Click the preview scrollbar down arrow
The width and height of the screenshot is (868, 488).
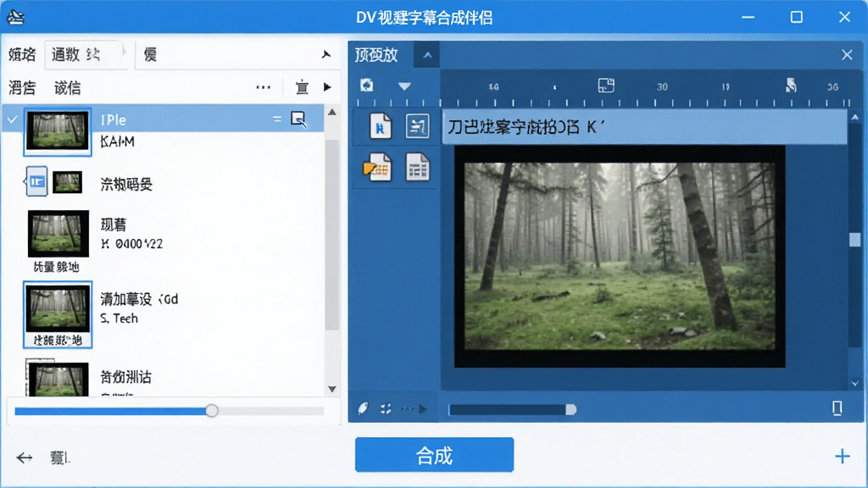[854, 383]
